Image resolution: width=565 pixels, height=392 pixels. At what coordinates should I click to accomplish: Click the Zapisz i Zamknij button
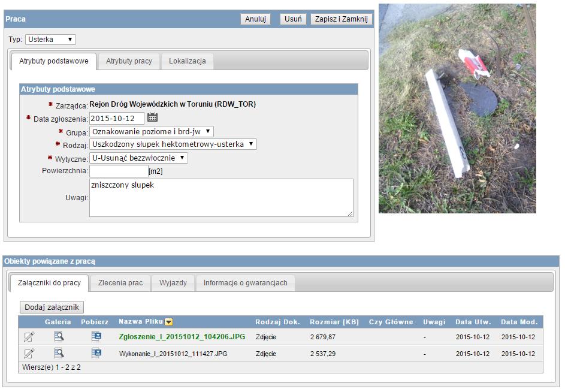(342, 19)
